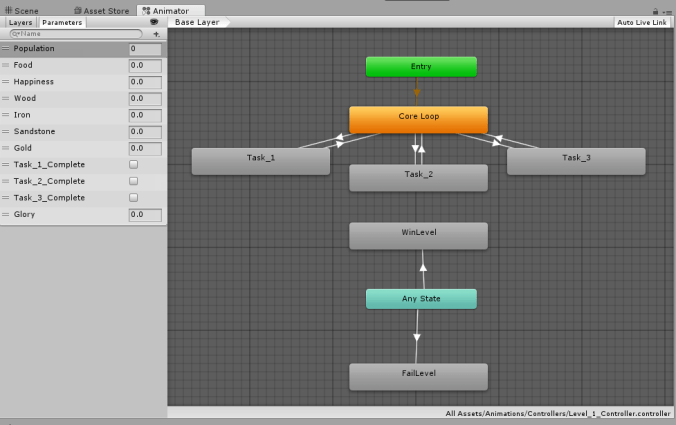Open the Animator window options menu icon

pos(667,11)
